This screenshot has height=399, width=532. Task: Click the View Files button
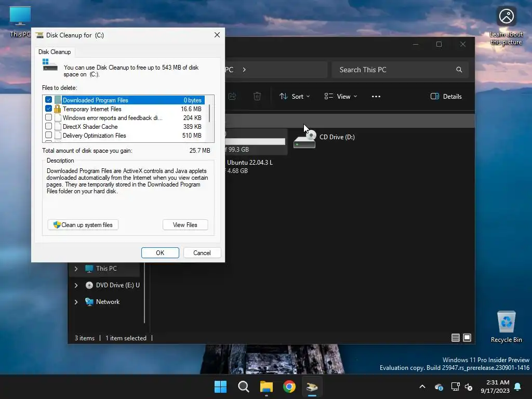pyautogui.click(x=185, y=225)
